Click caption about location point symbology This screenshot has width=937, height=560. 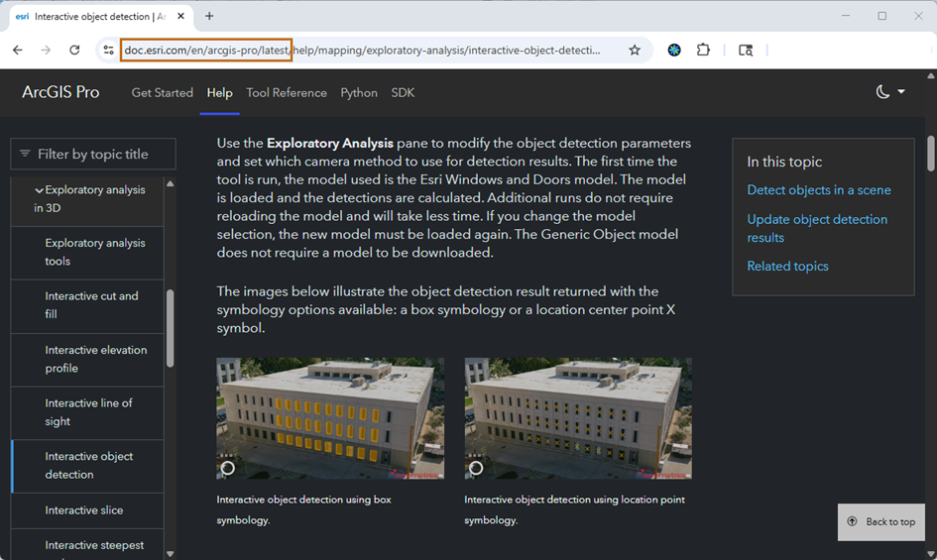574,509
